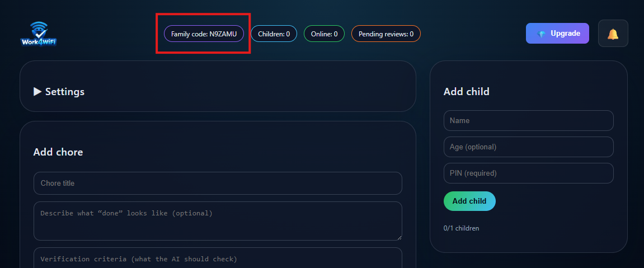Expand the Settings disclosure triangle
Viewport: 644px width, 268px height.
tap(37, 92)
